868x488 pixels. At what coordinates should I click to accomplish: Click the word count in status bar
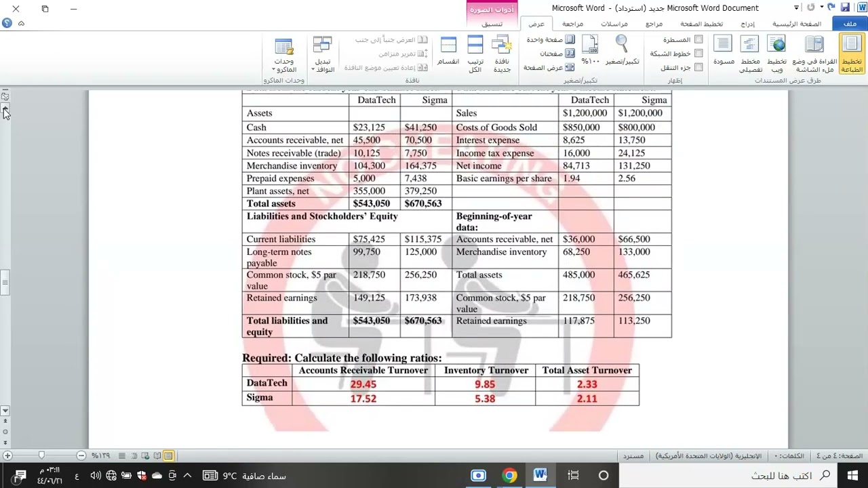(x=789, y=456)
